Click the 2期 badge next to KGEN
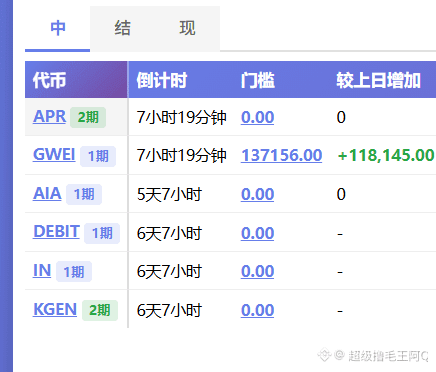This screenshot has height=372, width=436. [100, 310]
